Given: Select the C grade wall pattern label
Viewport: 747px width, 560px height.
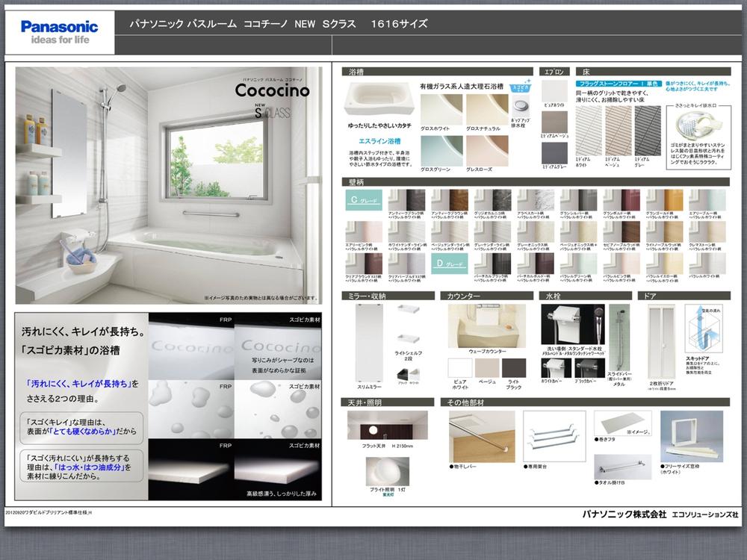Looking at the screenshot, I should (x=364, y=199).
